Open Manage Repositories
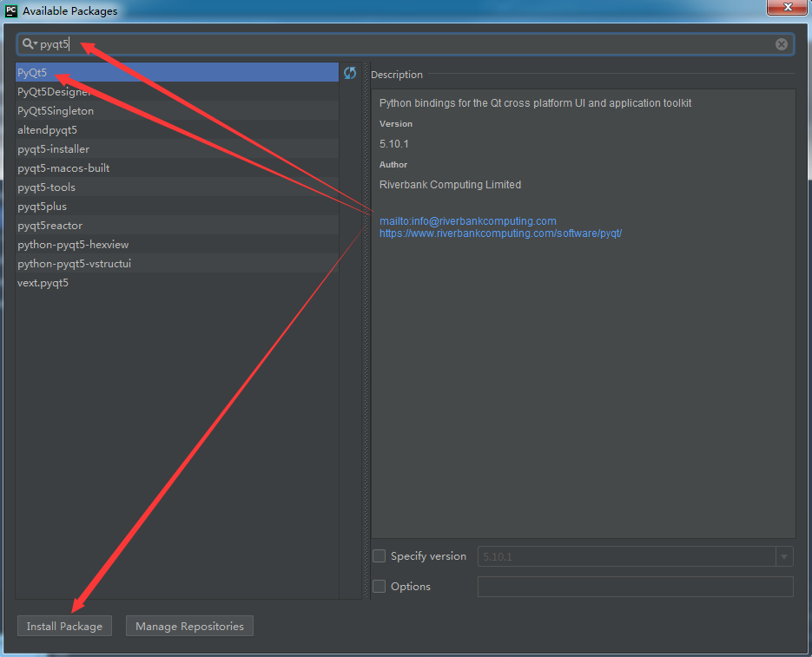This screenshot has height=657, width=812. pyautogui.click(x=189, y=626)
